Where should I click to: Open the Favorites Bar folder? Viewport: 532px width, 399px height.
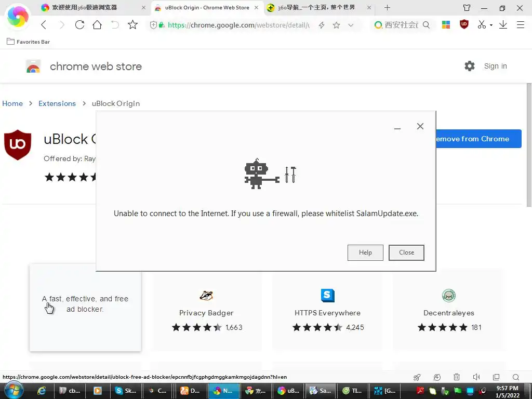pos(29,42)
